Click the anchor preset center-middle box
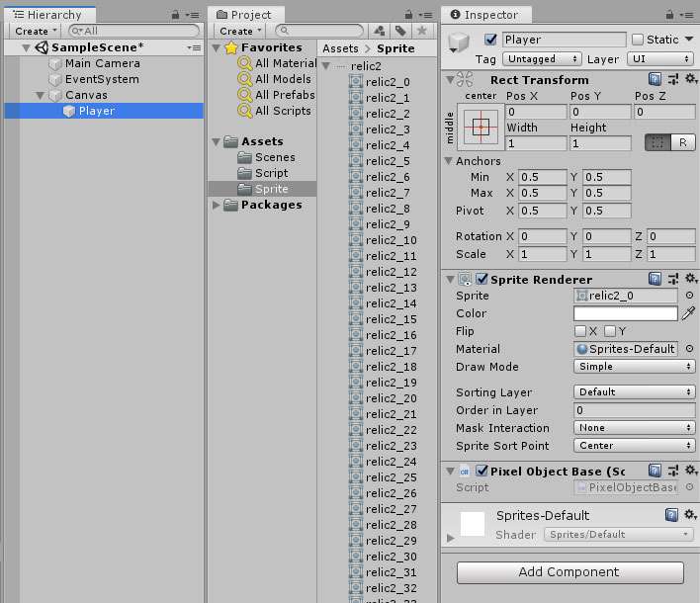The height and width of the screenshot is (603, 700). tap(481, 128)
